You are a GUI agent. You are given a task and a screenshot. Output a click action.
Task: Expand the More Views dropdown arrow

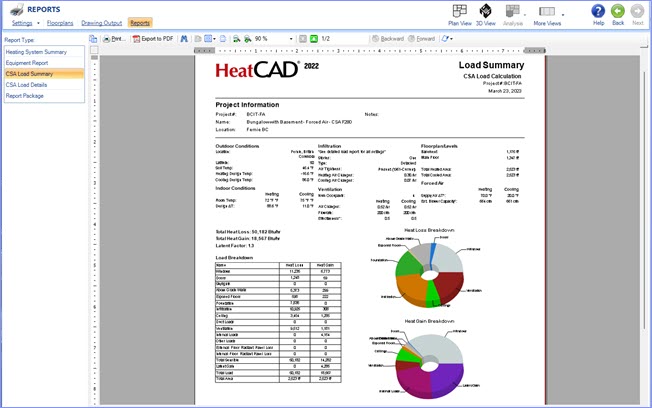pos(563,15)
